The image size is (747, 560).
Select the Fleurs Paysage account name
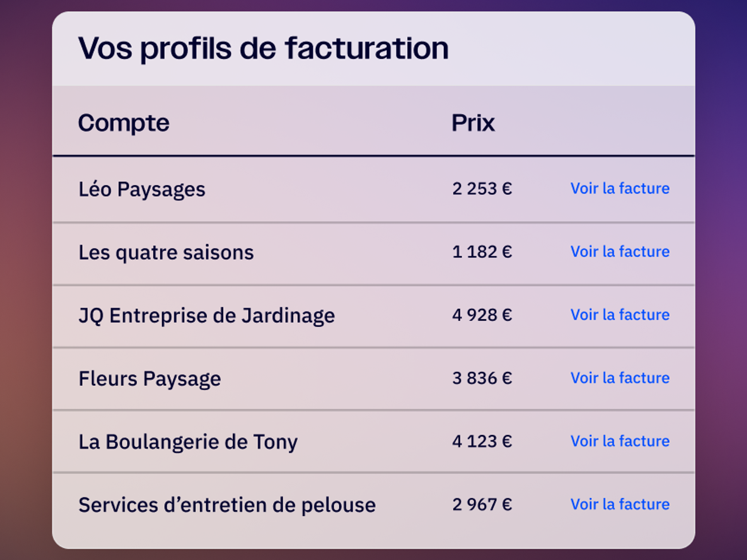pyautogui.click(x=150, y=379)
